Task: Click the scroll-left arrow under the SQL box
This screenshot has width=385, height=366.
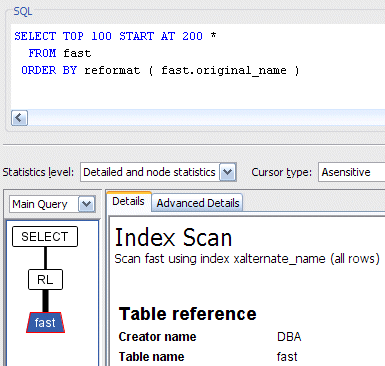Action: (19, 118)
